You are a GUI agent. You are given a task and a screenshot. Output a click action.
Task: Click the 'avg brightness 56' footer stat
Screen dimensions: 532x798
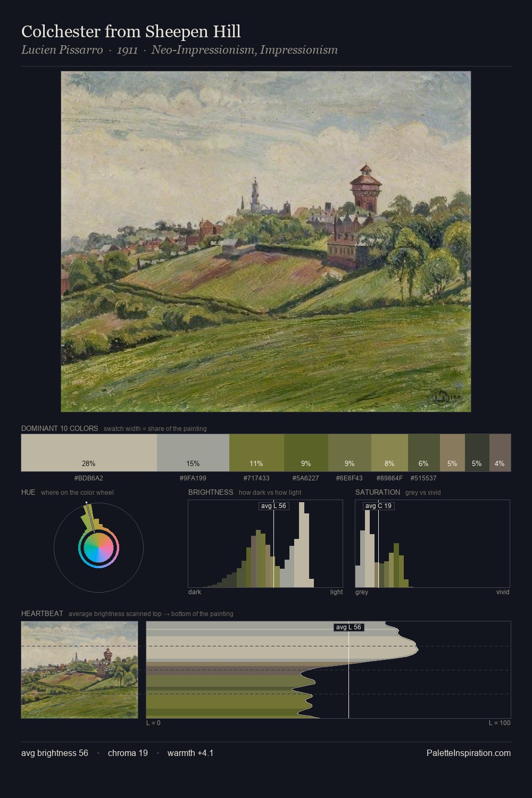[x=55, y=753]
